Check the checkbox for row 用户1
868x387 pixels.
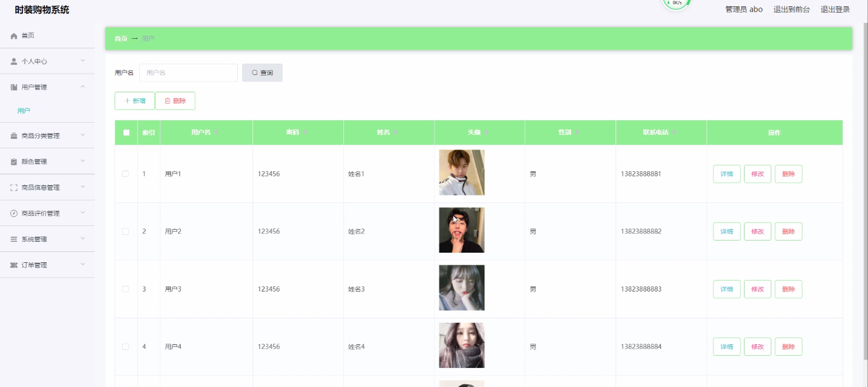[125, 174]
